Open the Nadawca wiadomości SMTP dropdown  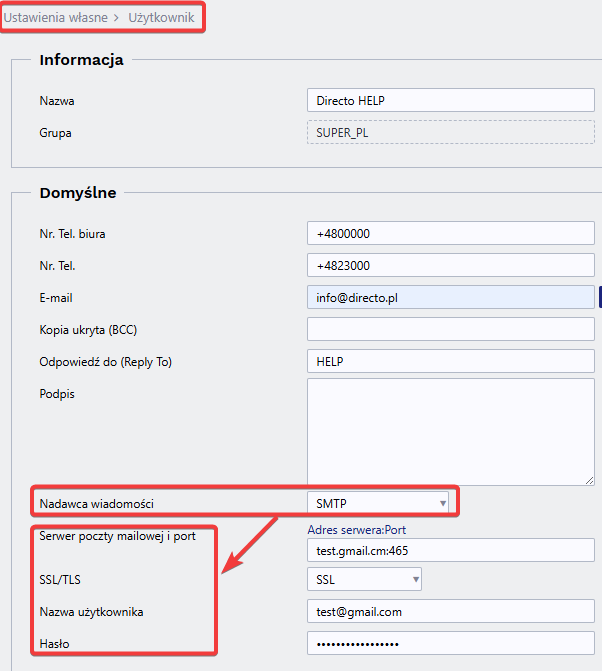point(378,503)
